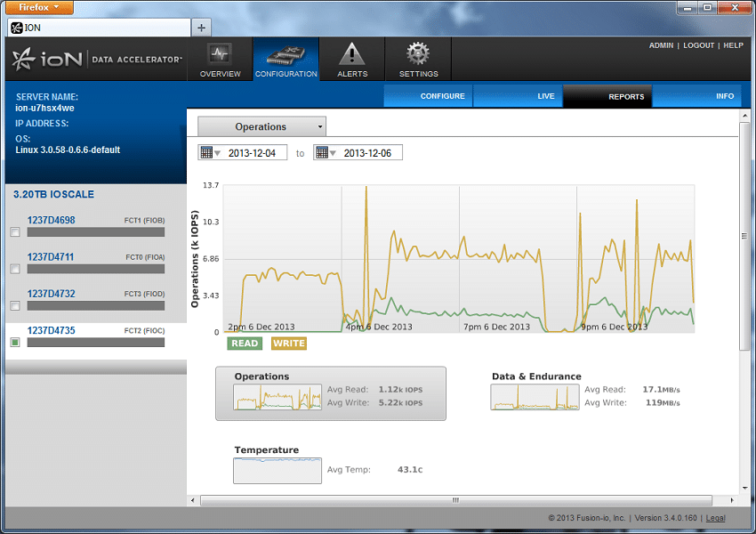Screen dimensions: 756x534
Task: Click the Avg Temp value 43.1c
Action: click(x=410, y=469)
